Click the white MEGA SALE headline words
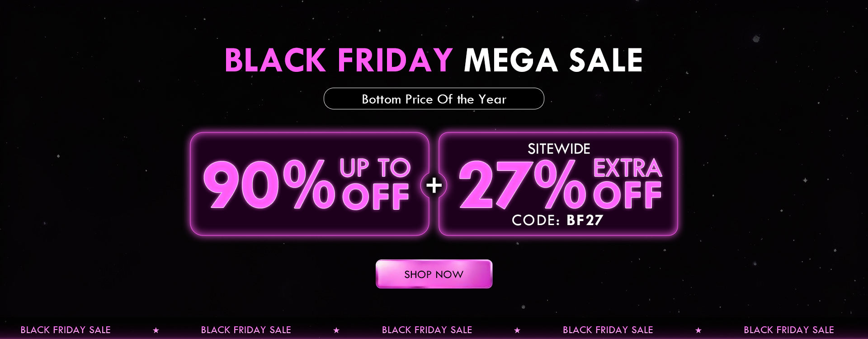Image resolution: width=868 pixels, height=339 pixels. coord(553,60)
